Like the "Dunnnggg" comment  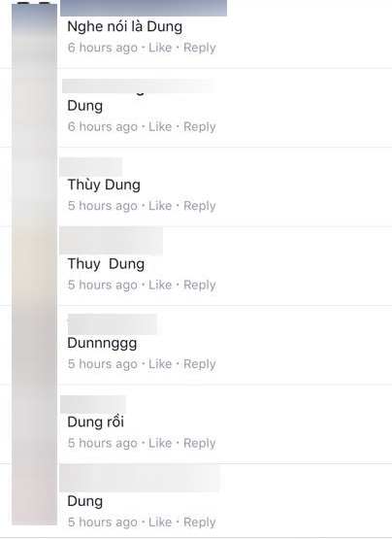[160, 363]
